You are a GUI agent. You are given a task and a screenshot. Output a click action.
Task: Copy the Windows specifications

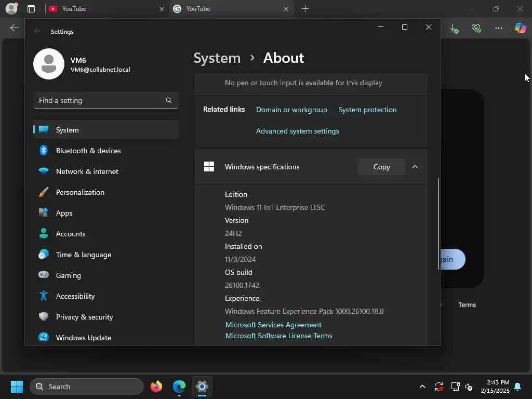coord(381,167)
